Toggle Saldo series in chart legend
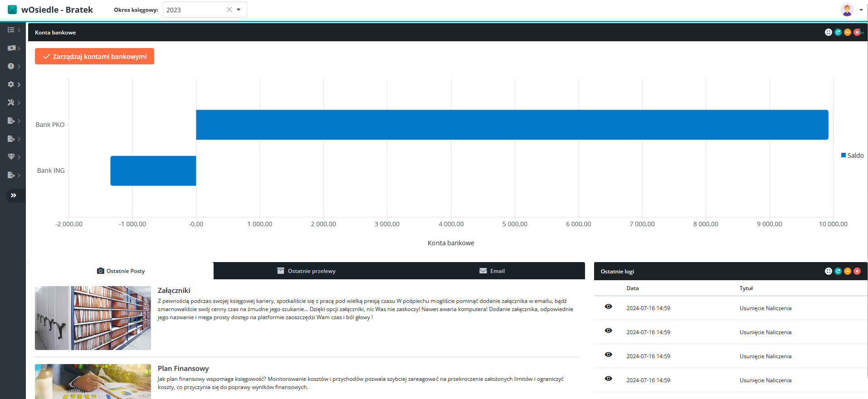The image size is (868, 399). [852, 156]
